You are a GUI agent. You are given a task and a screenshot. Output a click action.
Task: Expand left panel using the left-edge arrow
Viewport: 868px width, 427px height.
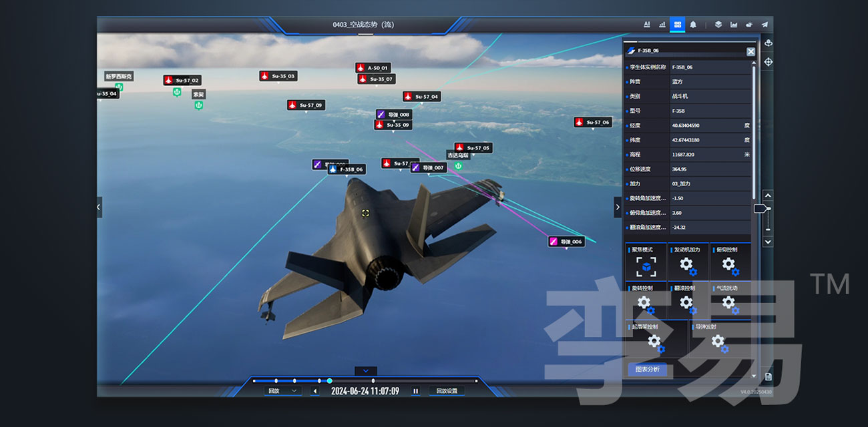pos(99,207)
